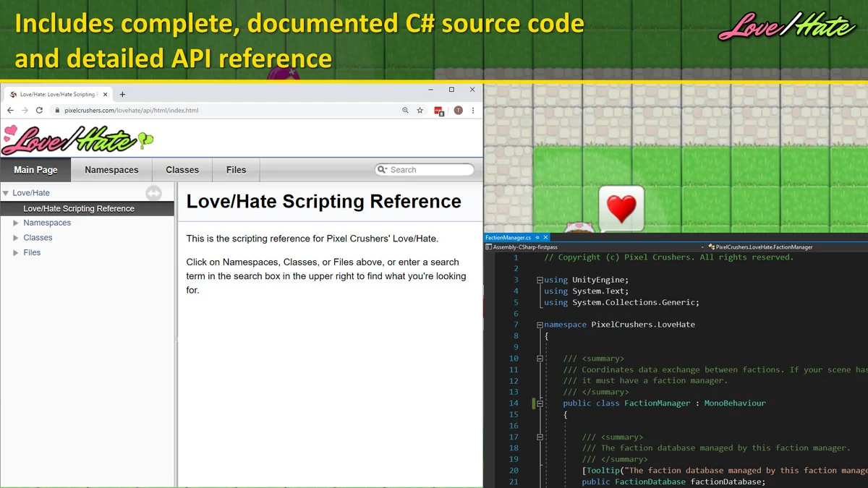Click the Classes link in sidebar
Viewport: 868px width, 488px height.
tap(38, 238)
